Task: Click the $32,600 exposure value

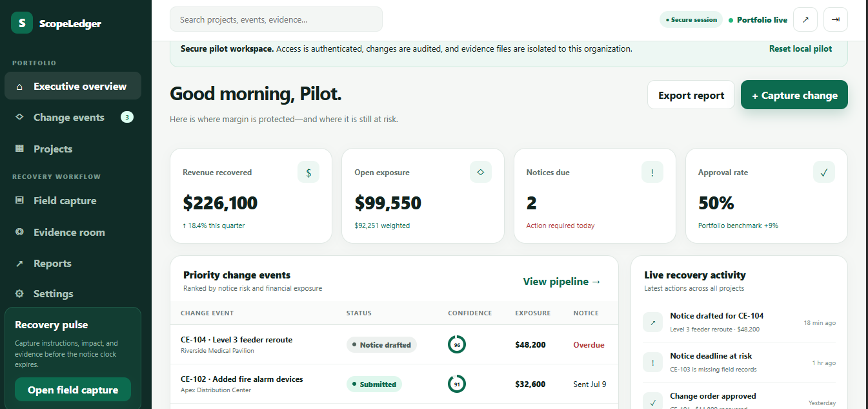Action: [530, 384]
